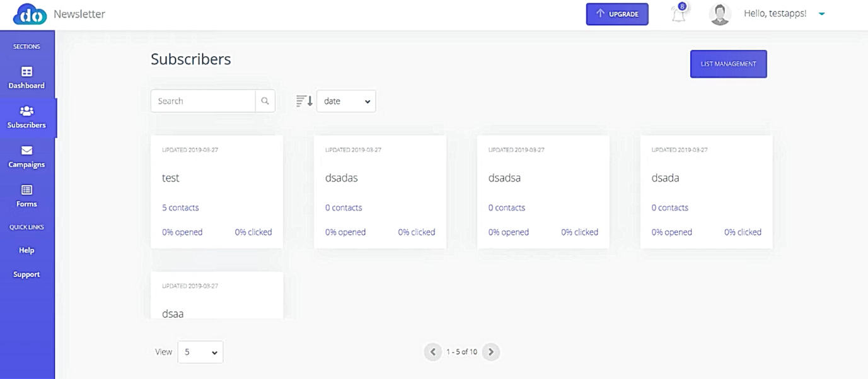Open the Support quick link
This screenshot has height=379, width=868.
tap(26, 274)
